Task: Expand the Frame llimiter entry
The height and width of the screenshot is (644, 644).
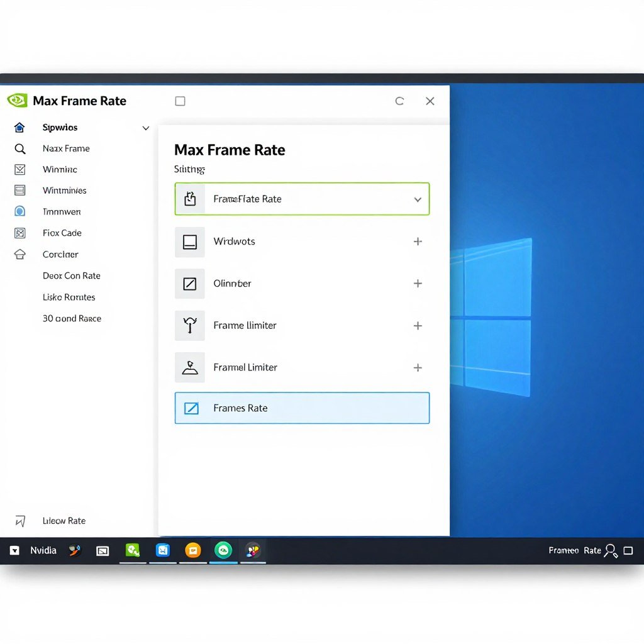Action: click(418, 326)
